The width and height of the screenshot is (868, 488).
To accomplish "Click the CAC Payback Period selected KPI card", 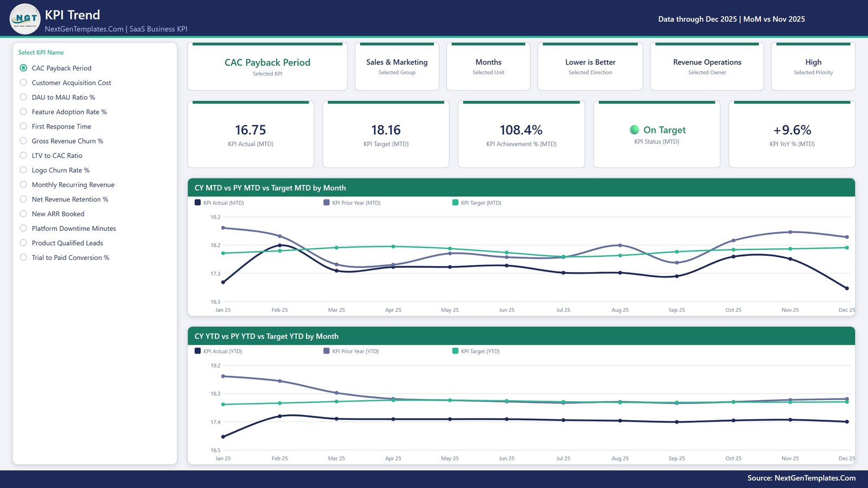I will click(267, 67).
